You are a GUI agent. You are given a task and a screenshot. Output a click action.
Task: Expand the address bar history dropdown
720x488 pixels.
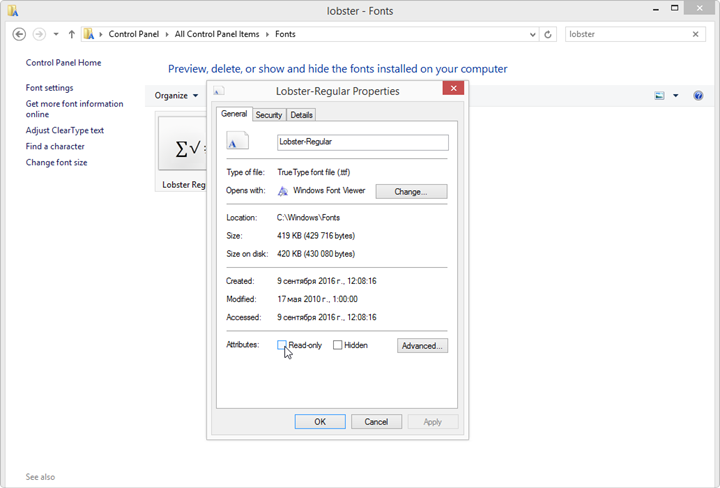(531, 34)
